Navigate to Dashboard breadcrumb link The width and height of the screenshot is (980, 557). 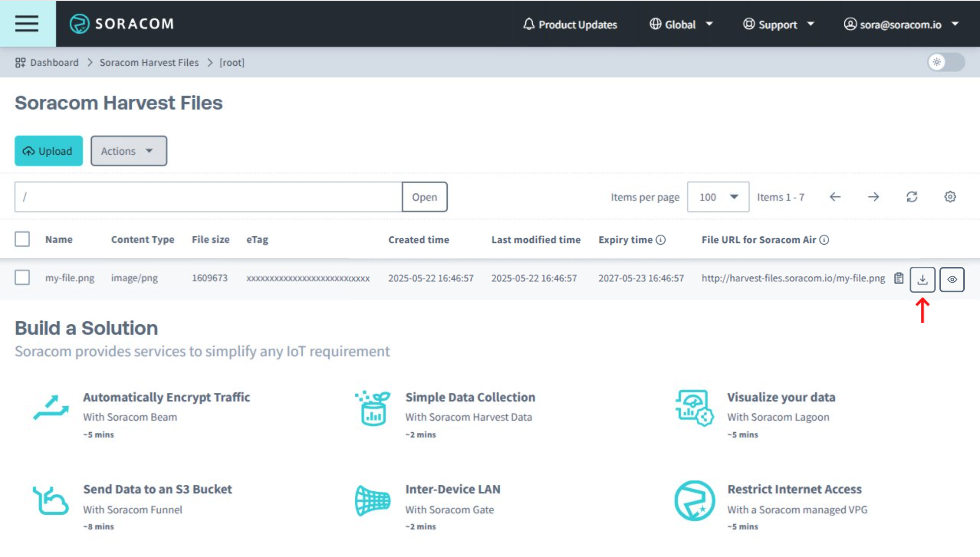pos(54,63)
